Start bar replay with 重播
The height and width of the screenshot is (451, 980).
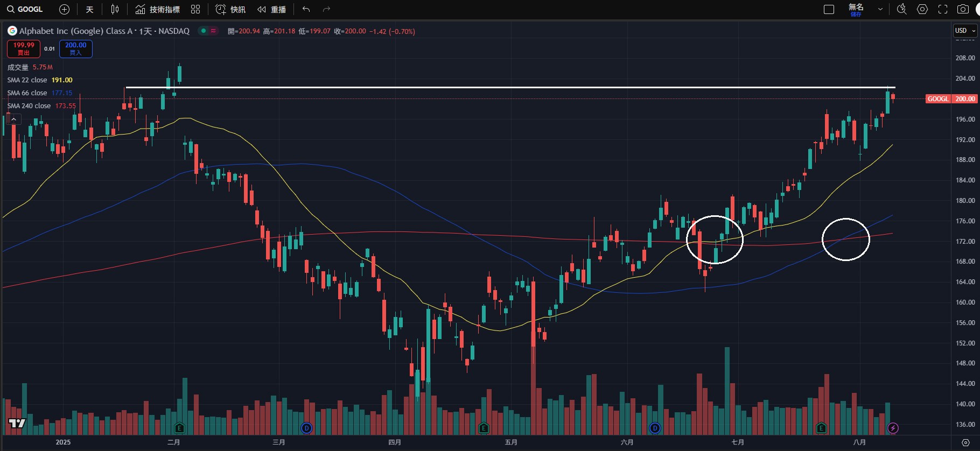point(272,9)
